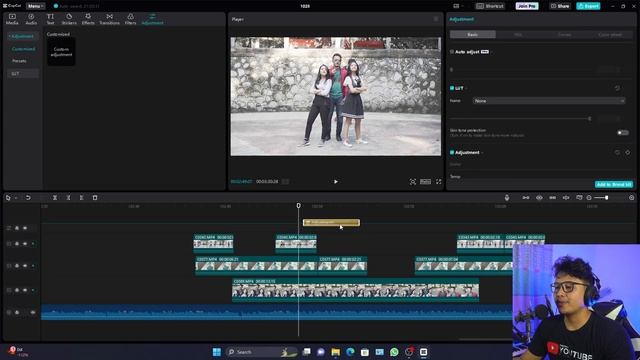This screenshot has height=360, width=640.
Task: Click the Shortcut button
Action: point(490,6)
